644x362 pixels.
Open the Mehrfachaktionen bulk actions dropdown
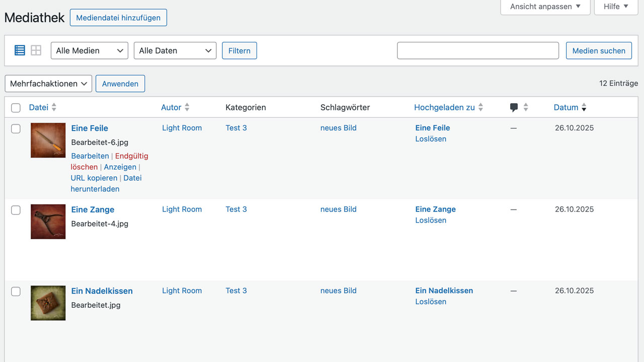tap(48, 84)
